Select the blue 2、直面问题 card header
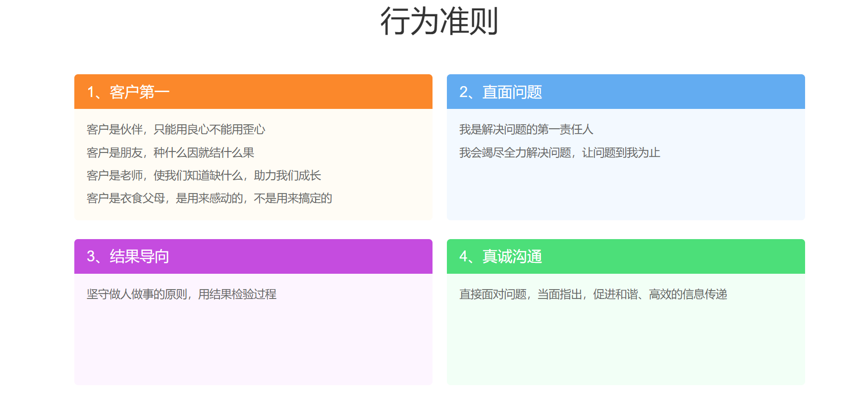 [626, 92]
